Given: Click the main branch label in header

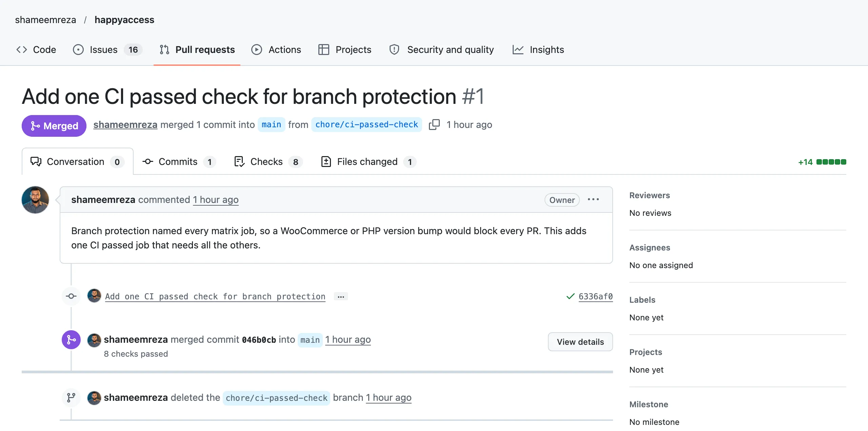Looking at the screenshot, I should point(271,125).
